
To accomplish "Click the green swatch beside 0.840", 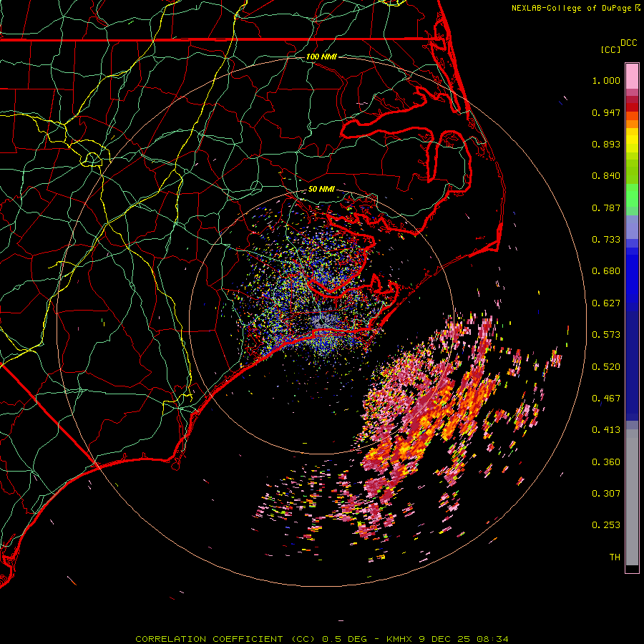I will coord(632,175).
